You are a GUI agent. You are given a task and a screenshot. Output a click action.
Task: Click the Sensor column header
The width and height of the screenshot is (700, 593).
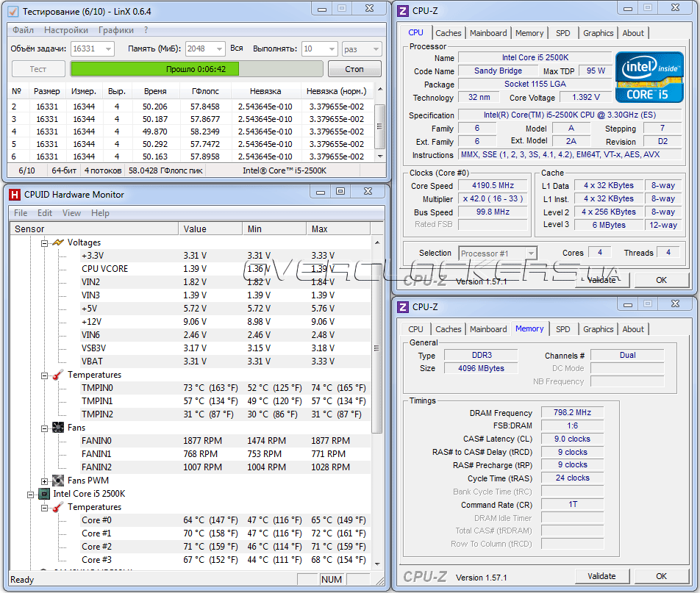94,229
